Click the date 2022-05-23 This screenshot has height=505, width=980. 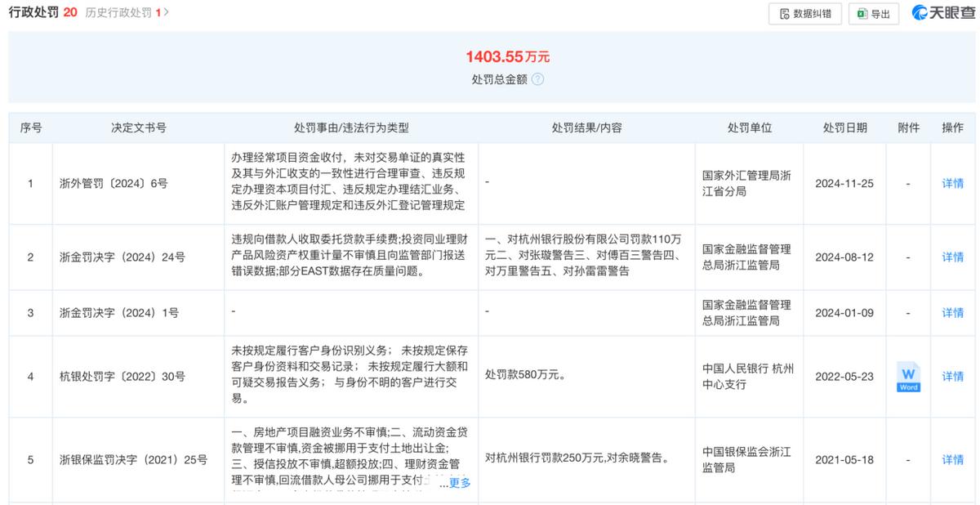[x=844, y=377]
